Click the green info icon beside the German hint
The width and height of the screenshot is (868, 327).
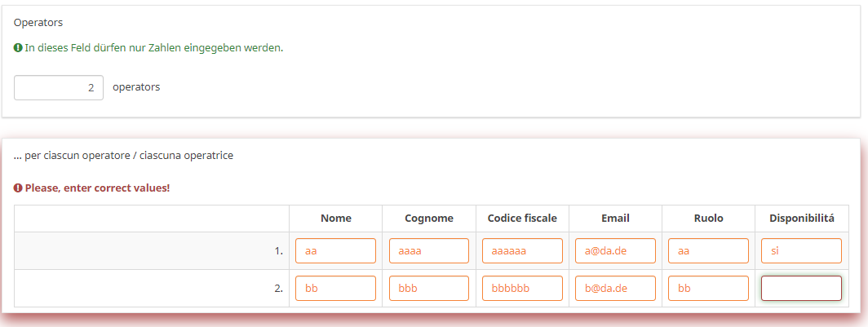coord(18,48)
